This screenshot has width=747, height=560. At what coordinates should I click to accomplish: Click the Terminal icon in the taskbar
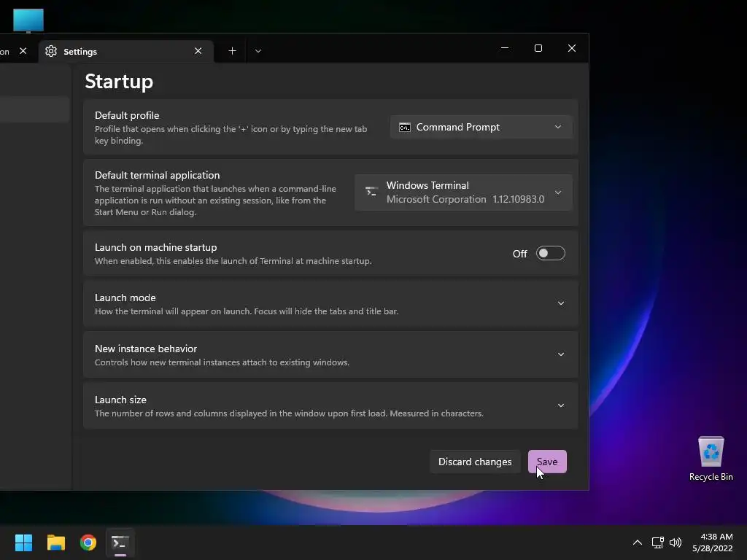pyautogui.click(x=120, y=542)
